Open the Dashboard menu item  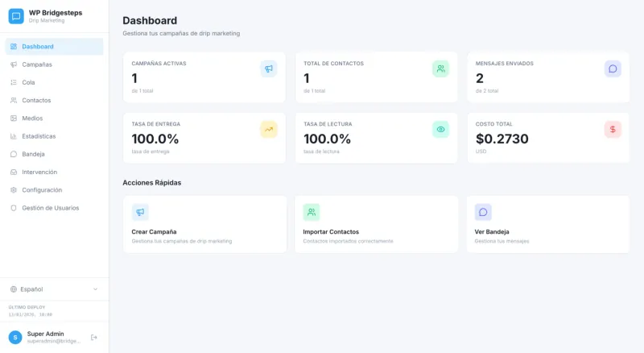click(54, 47)
